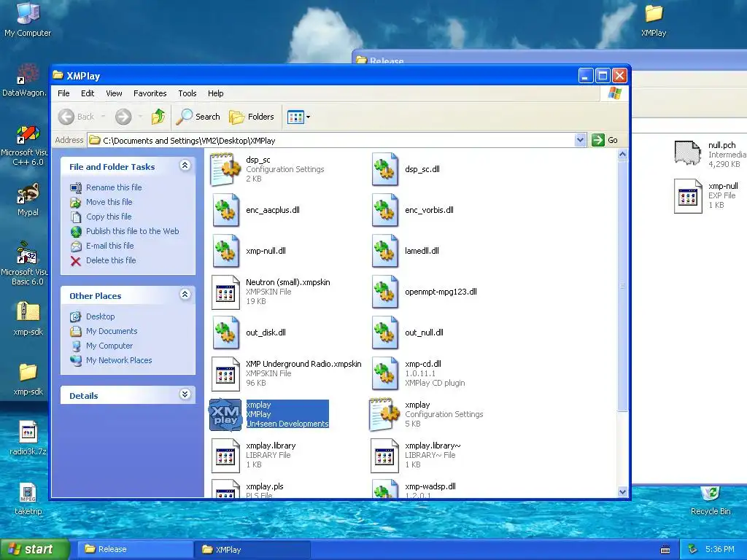The height and width of the screenshot is (560, 747).
Task: Click Copy this file link
Action: pos(109,217)
